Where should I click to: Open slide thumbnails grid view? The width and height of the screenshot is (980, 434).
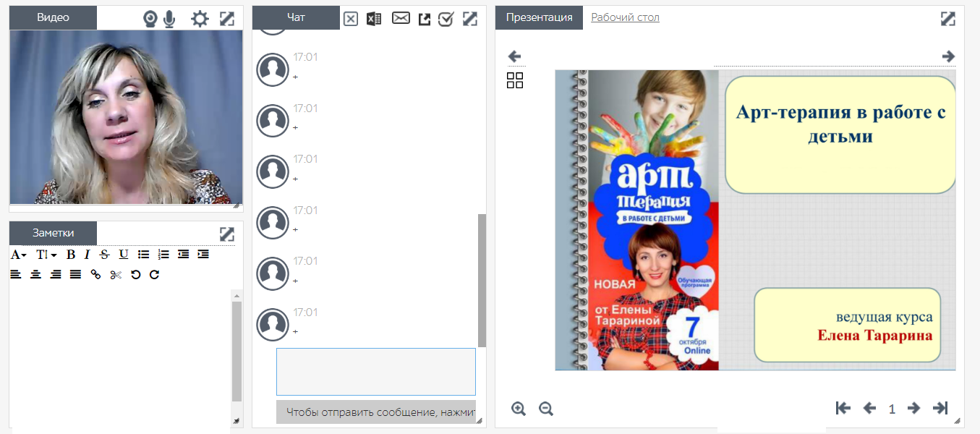(515, 80)
